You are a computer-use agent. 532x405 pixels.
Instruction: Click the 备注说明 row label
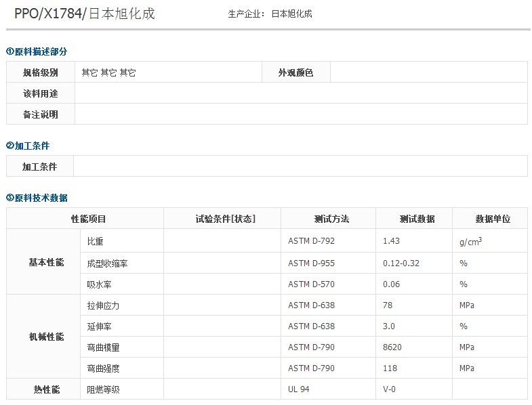point(41,114)
